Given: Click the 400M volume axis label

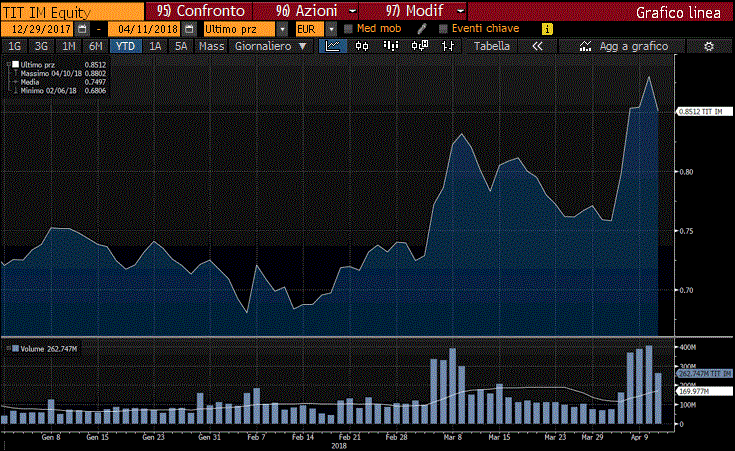Looking at the screenshot, I should click(x=688, y=347).
